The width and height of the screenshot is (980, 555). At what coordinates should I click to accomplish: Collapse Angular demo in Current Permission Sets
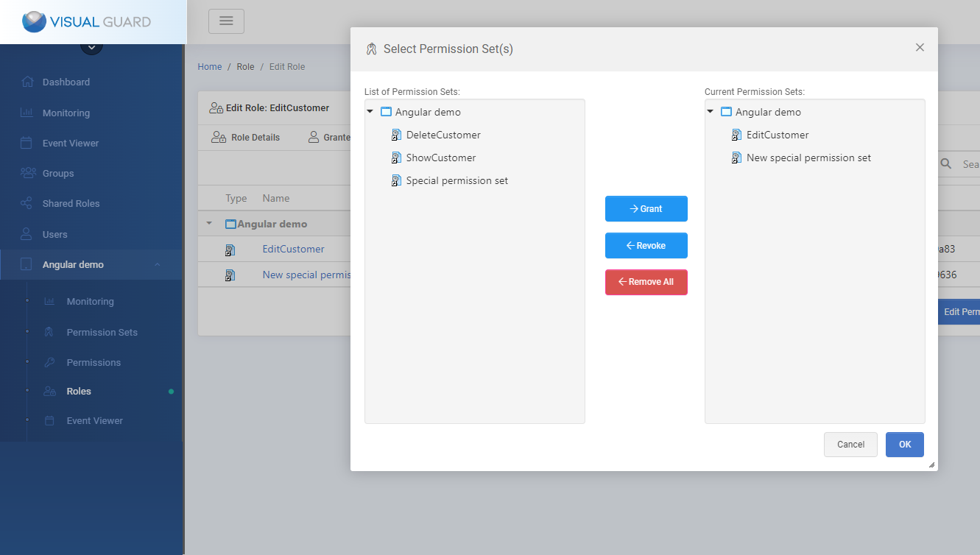(x=710, y=112)
